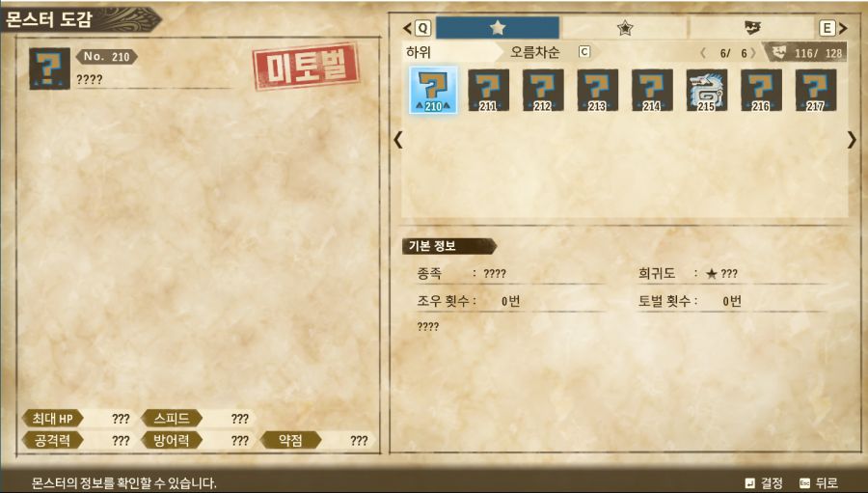Screen dimensions: 868x493
Task: Switch to the filled star rank tab
Action: click(x=498, y=28)
